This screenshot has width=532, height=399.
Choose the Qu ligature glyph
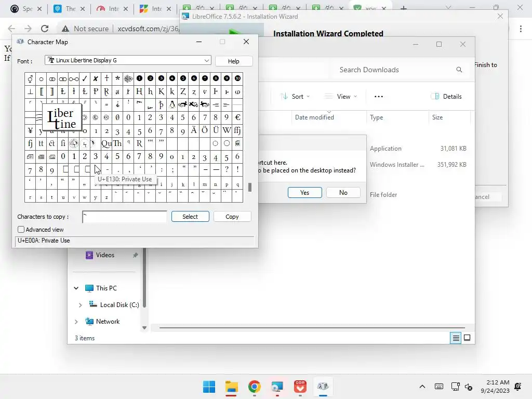click(107, 143)
